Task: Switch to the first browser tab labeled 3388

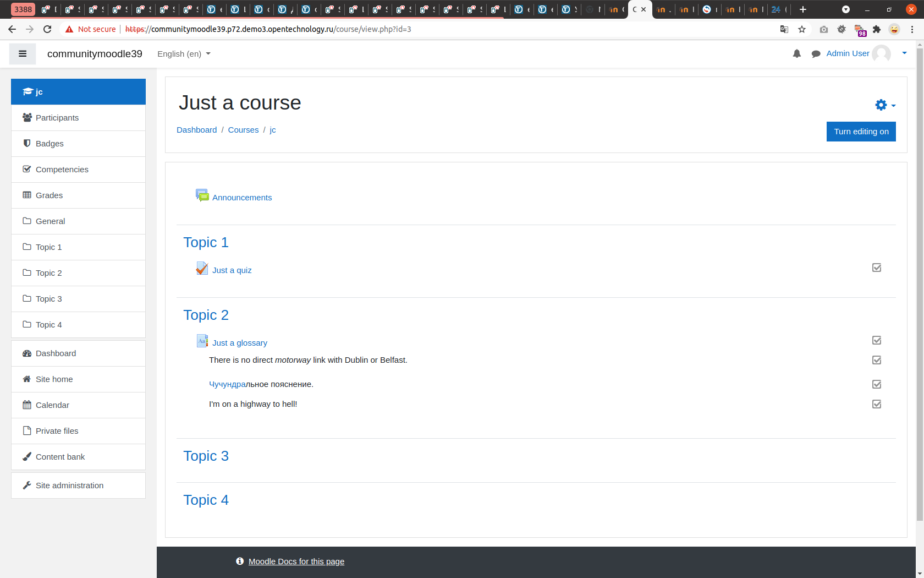Action: coord(23,9)
